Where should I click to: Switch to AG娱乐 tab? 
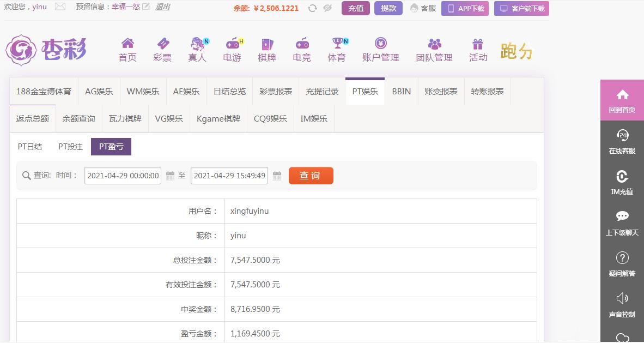point(99,91)
